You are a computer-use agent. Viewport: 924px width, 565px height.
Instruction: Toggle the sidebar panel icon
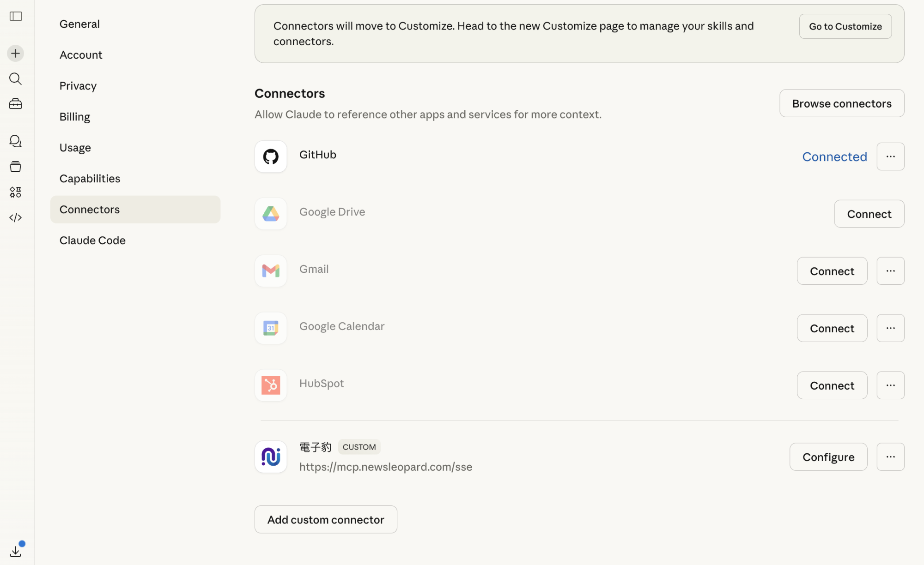click(16, 17)
